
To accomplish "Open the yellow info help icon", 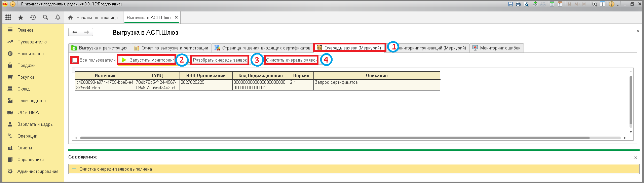I will pos(612,4).
